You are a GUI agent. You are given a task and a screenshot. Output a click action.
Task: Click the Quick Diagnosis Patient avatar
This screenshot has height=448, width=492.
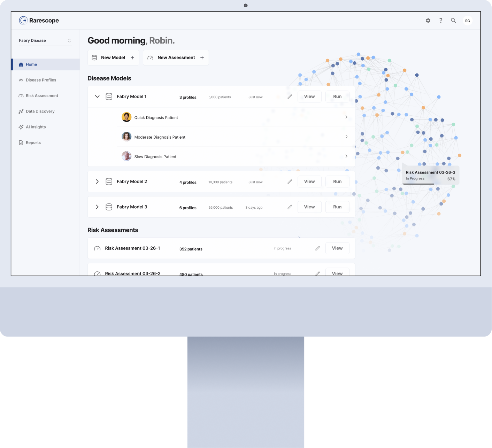click(x=126, y=117)
